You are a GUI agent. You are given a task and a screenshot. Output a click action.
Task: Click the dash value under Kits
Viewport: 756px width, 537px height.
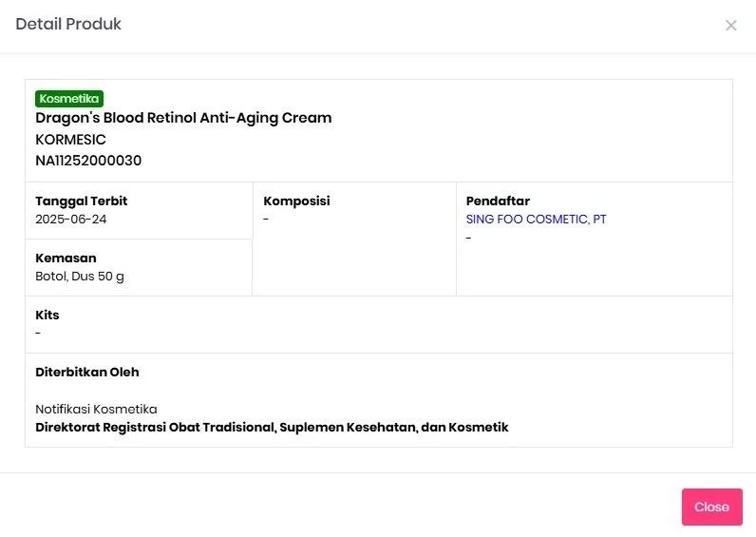tap(38, 334)
